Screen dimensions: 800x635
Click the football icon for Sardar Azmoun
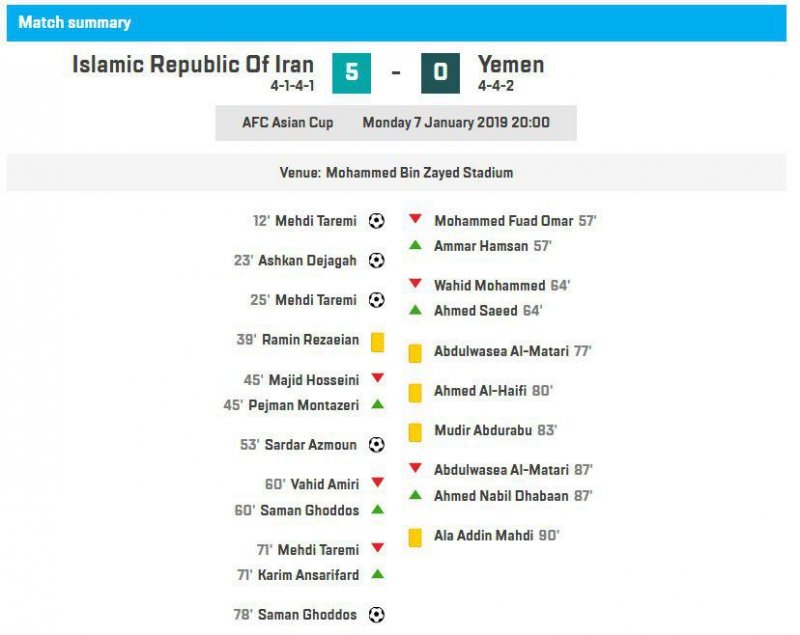[x=377, y=444]
